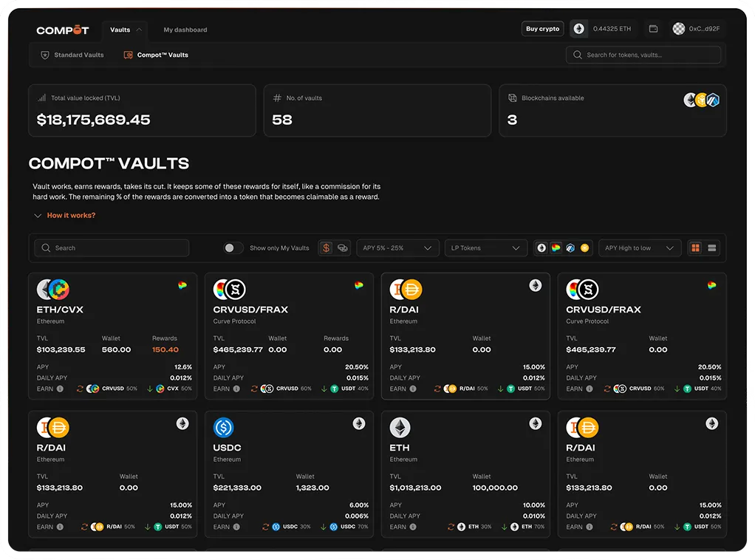Open the Standard Vaults tab
Screen dimensions: 755x560
(x=72, y=55)
